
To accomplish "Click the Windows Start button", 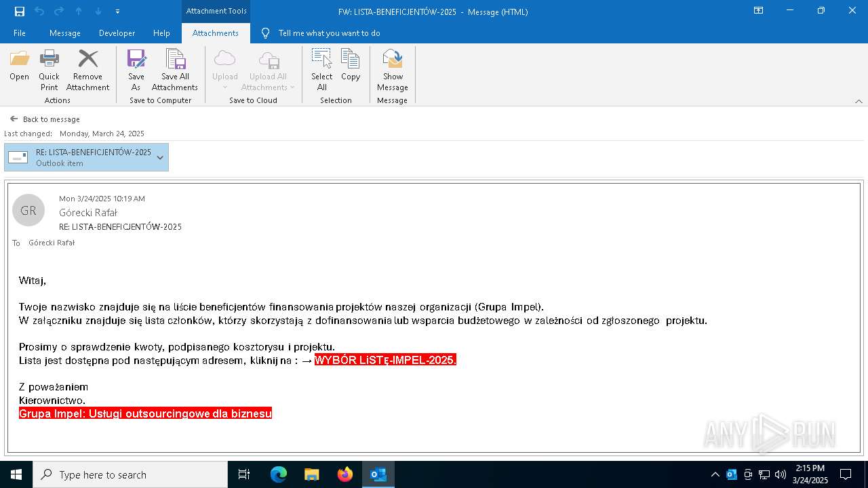I will 16,474.
